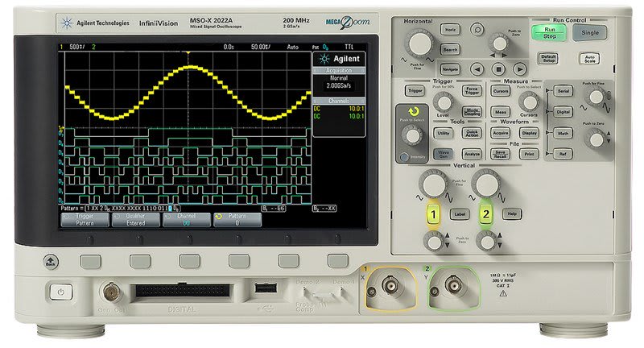Push the large horizontal scale knob
This screenshot has height=348, width=644.
coord(419,43)
